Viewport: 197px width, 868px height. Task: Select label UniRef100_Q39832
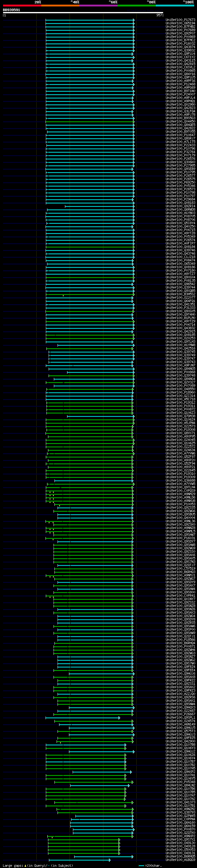point(180,50)
